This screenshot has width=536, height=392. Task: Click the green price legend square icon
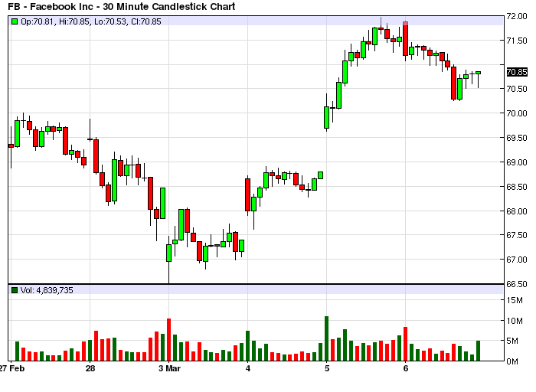point(15,21)
